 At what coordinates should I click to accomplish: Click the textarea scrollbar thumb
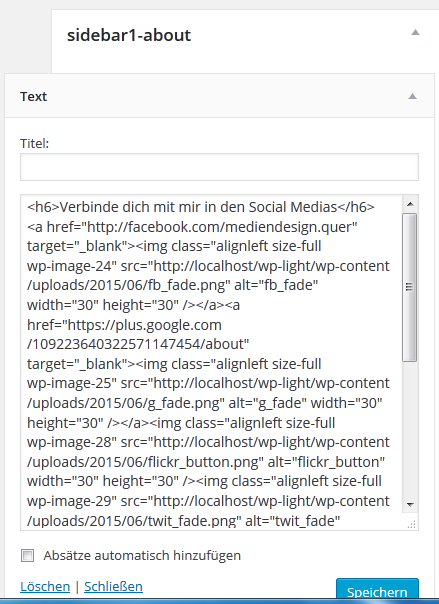[410, 287]
